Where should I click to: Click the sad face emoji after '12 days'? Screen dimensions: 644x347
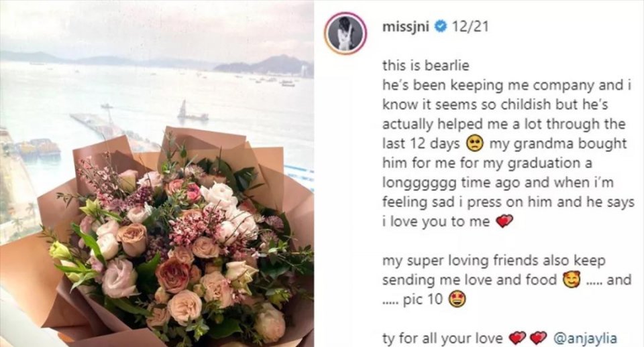tap(474, 143)
